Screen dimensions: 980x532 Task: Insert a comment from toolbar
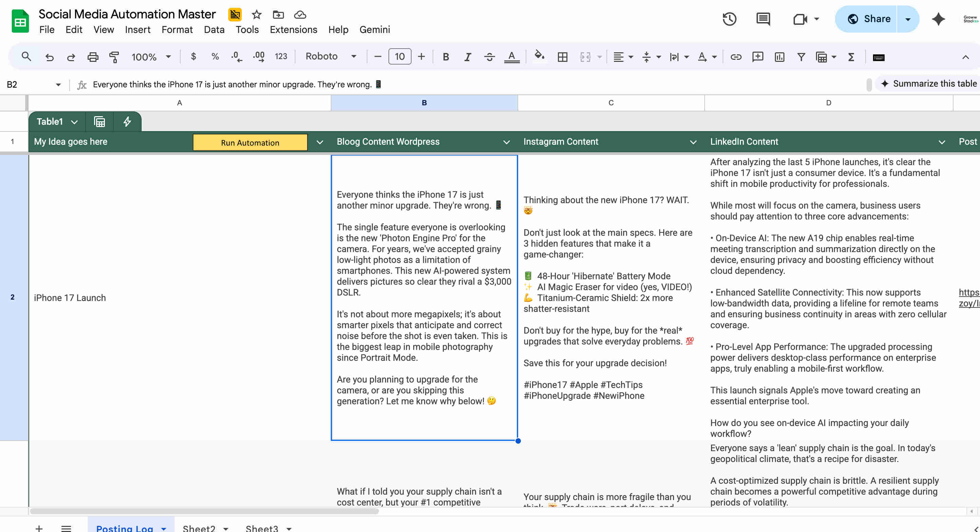(x=758, y=57)
